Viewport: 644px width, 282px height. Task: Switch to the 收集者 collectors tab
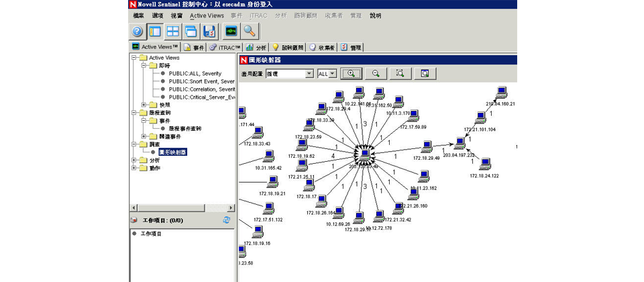[x=321, y=47]
